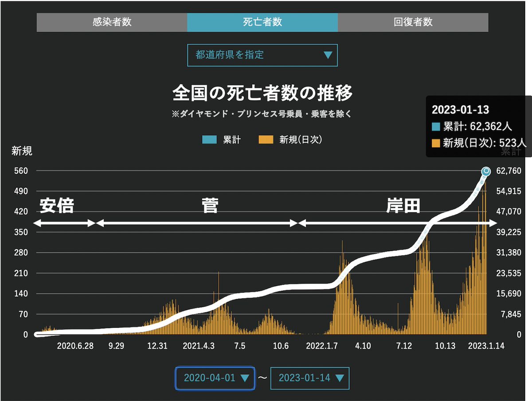Select the 死亡者数 tab
Screen dimensions: 532x401
click(x=262, y=22)
